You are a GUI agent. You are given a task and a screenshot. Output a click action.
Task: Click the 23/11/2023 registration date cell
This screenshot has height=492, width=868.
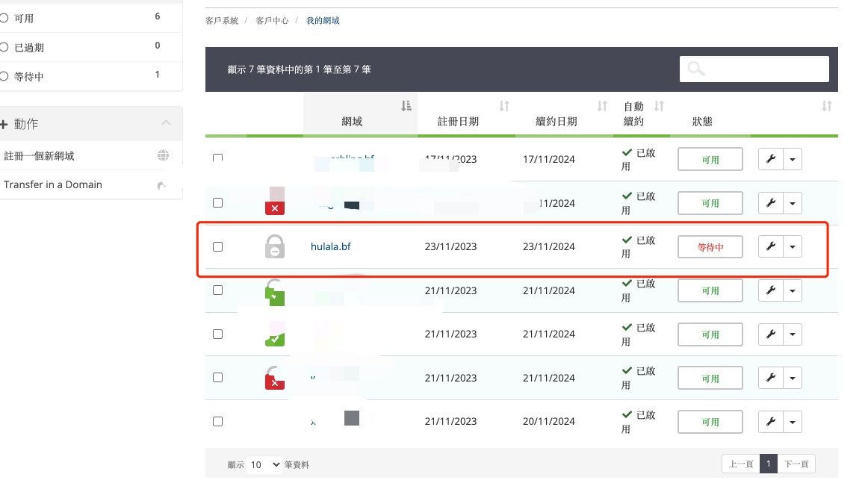click(450, 247)
